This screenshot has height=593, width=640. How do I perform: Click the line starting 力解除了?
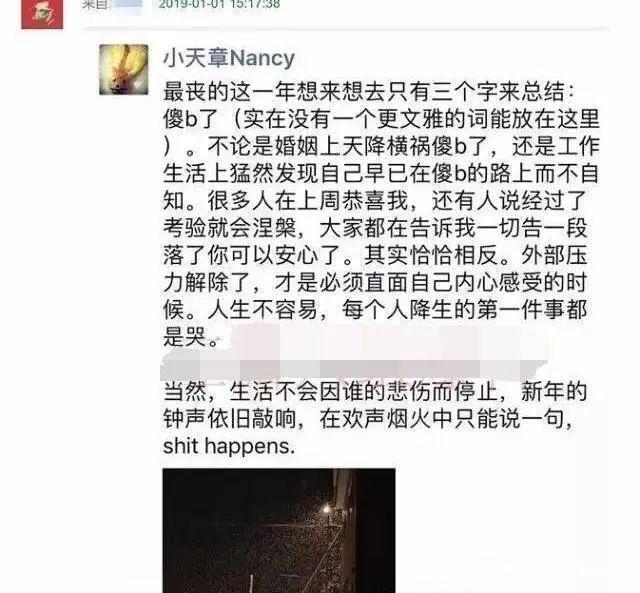point(375,282)
